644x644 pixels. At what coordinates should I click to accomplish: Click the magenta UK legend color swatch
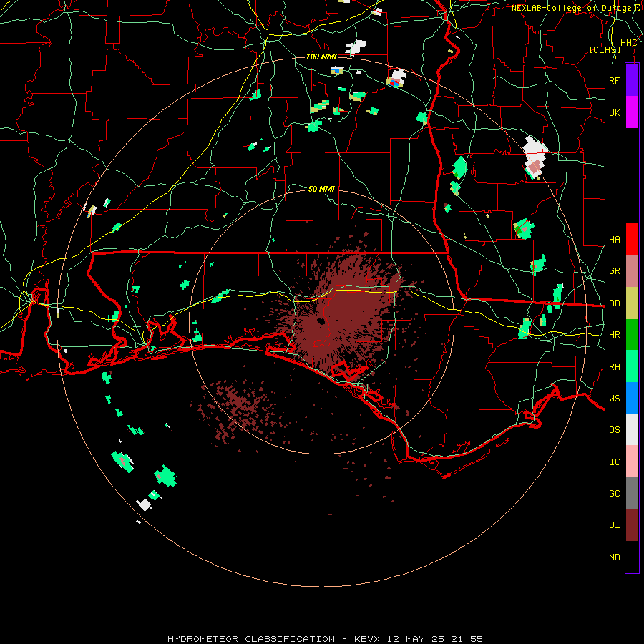pyautogui.click(x=632, y=112)
